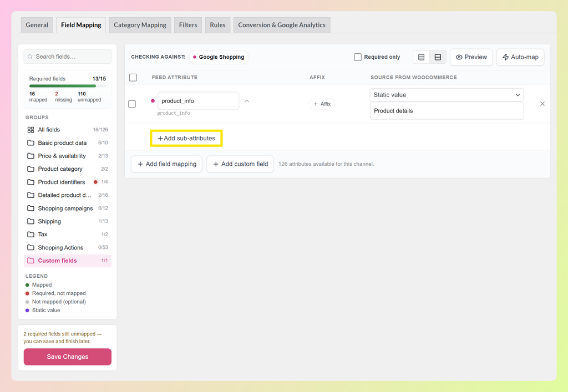The height and width of the screenshot is (392, 568).
Task: Select the Detailed product data group
Action: (67, 195)
